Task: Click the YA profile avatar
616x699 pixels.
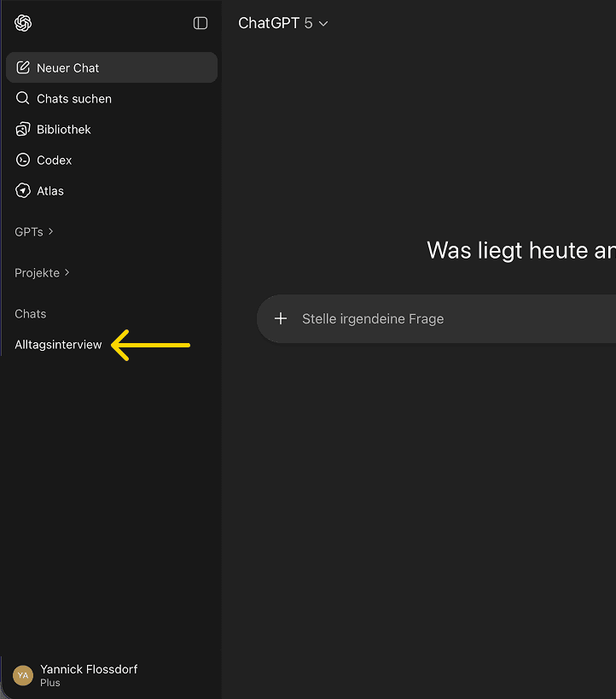Action: click(x=23, y=675)
